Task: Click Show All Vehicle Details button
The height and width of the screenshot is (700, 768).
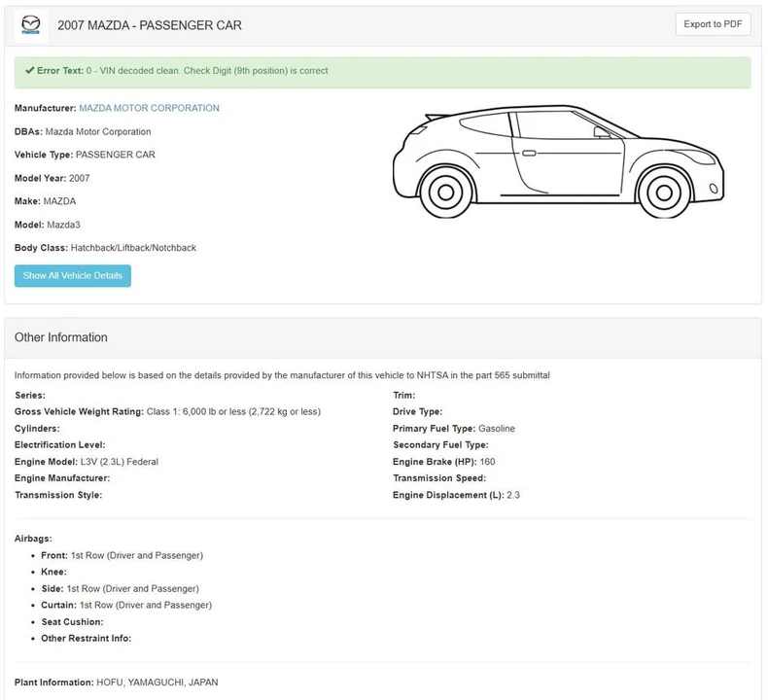Action: click(73, 276)
